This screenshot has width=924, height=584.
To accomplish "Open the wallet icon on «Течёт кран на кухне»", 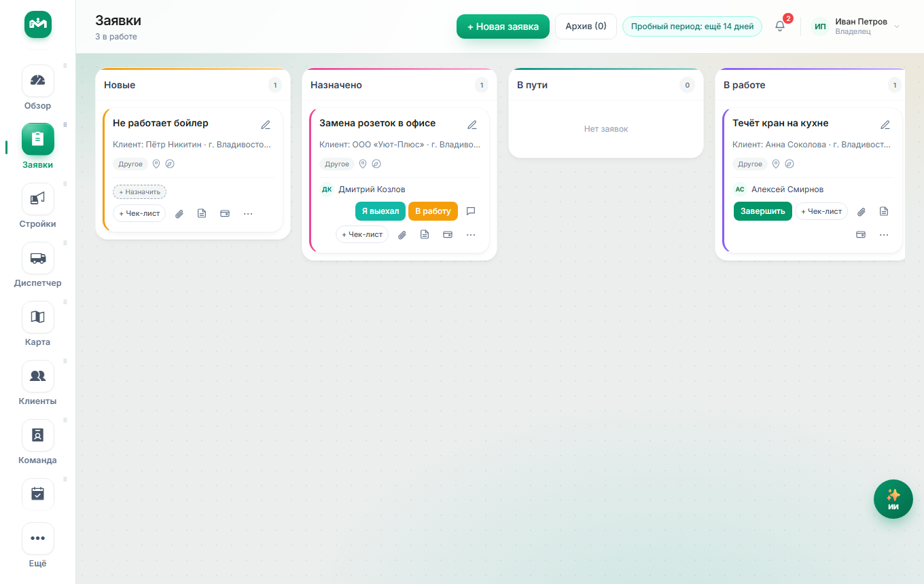I will [x=861, y=234].
